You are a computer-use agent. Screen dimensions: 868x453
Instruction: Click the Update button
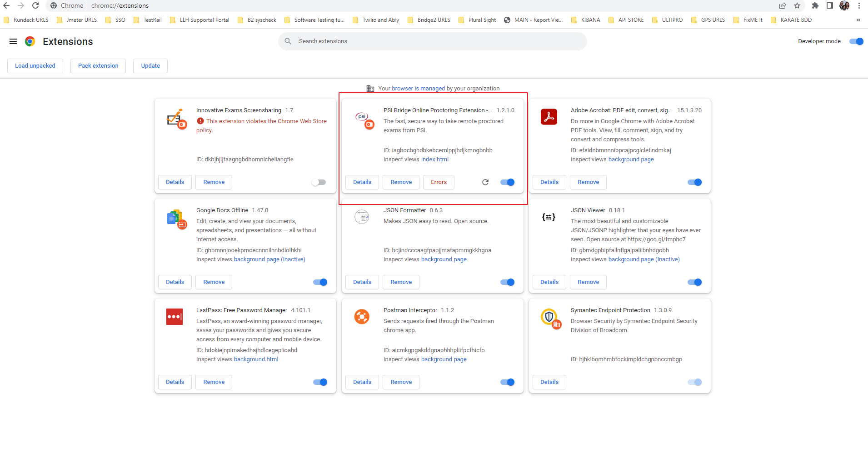tap(150, 66)
